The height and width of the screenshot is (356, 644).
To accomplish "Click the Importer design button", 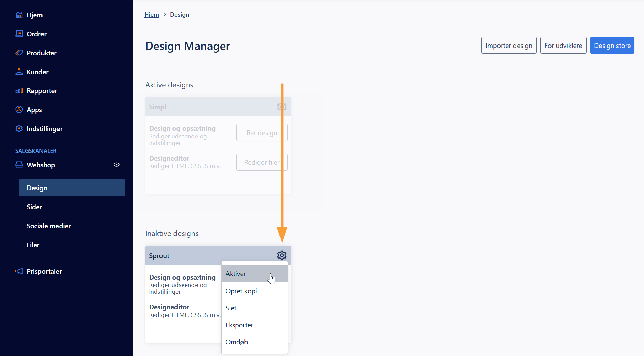I will pos(509,46).
